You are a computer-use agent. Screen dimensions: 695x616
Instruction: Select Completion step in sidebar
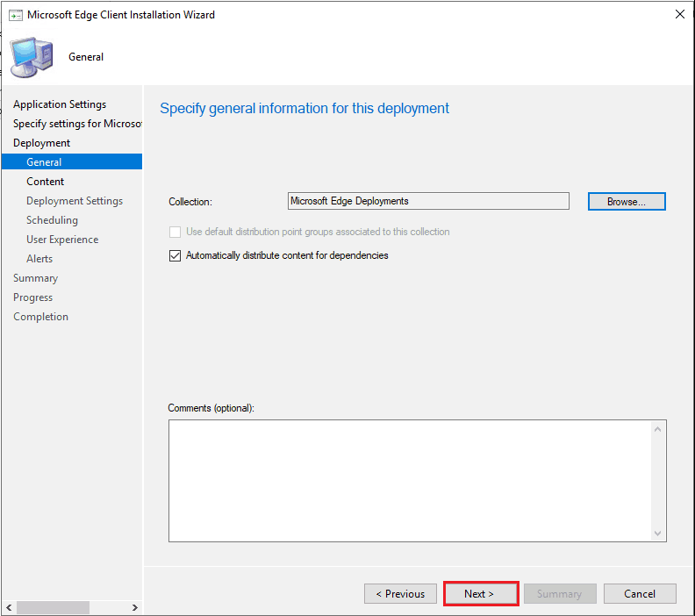pyautogui.click(x=40, y=317)
